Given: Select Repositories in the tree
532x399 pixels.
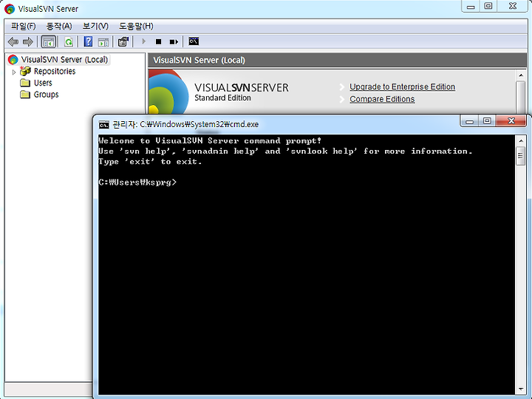Looking at the screenshot, I should pyautogui.click(x=55, y=71).
